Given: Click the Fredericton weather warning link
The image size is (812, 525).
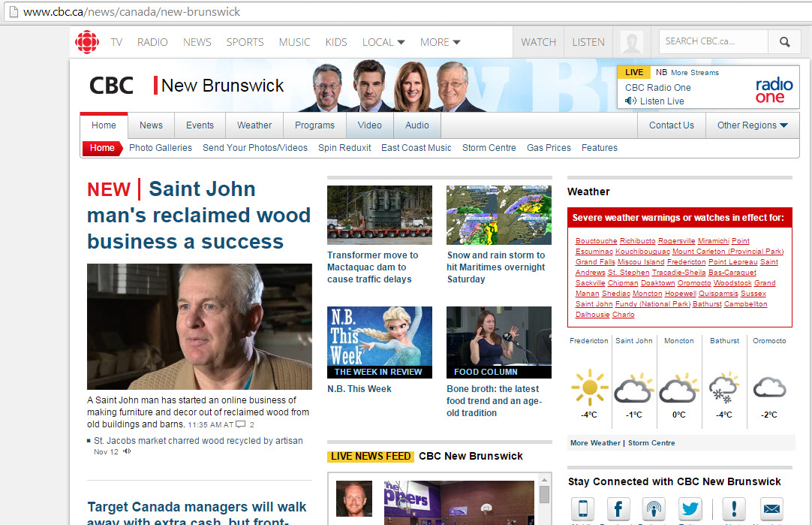Looking at the screenshot, I should [x=686, y=261].
